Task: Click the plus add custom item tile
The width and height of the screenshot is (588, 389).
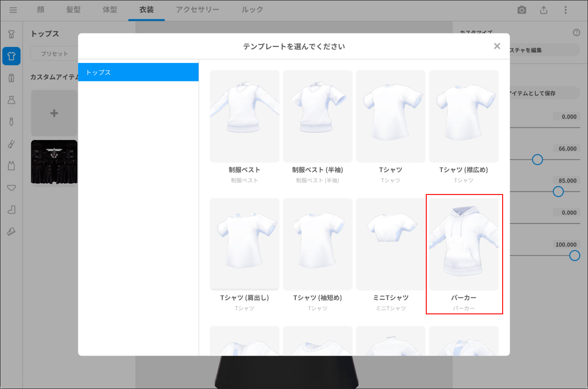Action: pos(54,113)
